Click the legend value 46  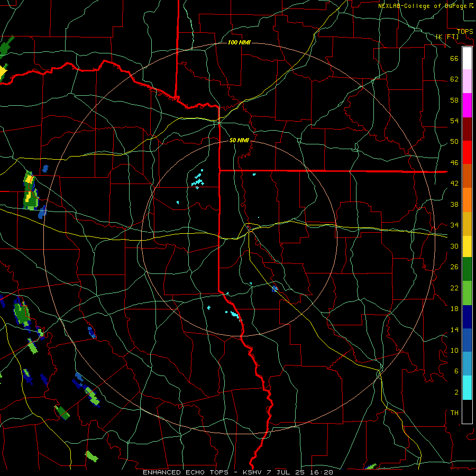pos(454,163)
